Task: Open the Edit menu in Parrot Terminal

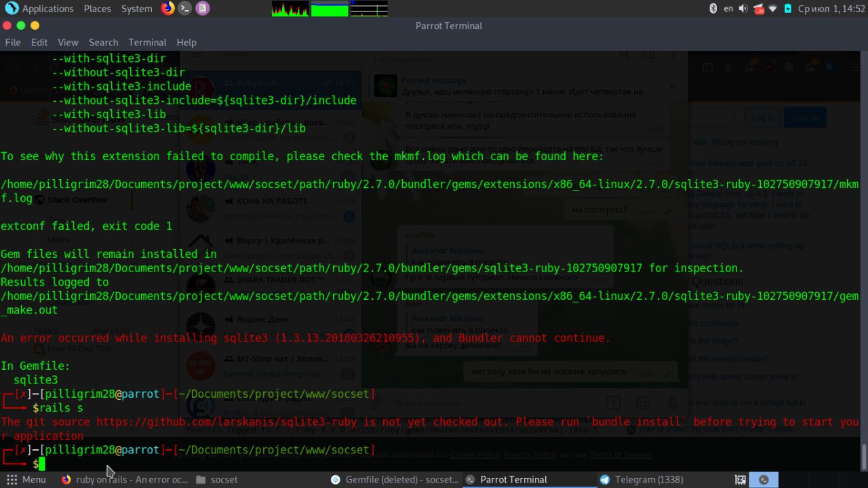Action: (x=39, y=42)
